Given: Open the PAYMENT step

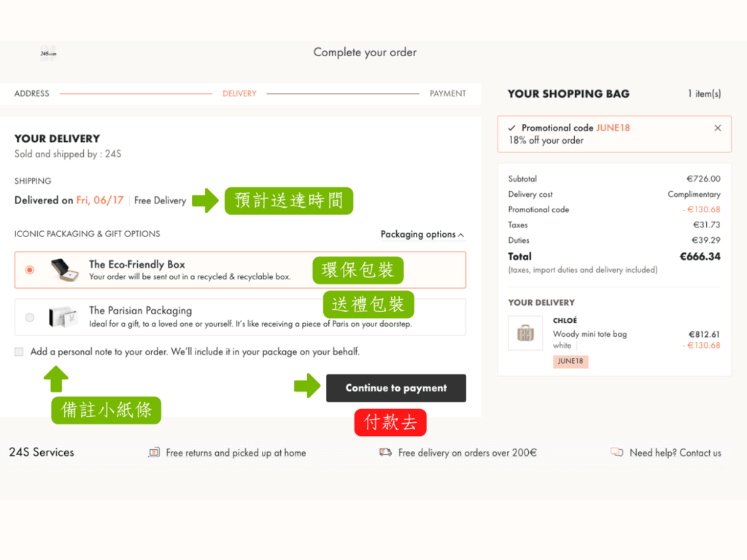Looking at the screenshot, I should pos(448,94).
